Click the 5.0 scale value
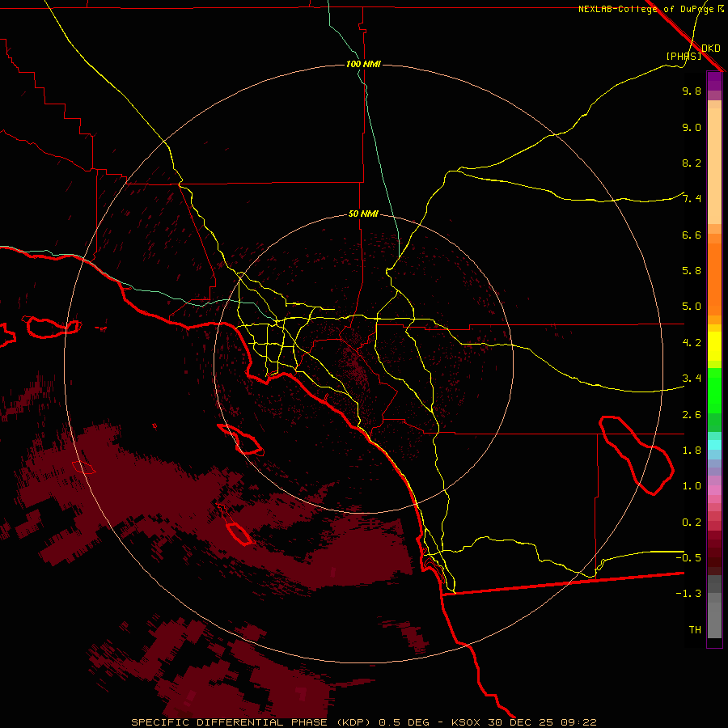 tap(692, 307)
